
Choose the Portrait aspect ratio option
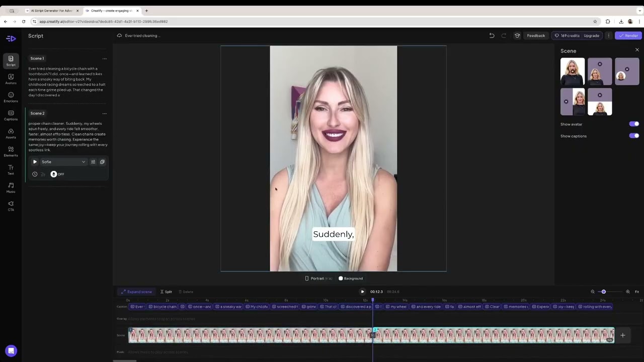coord(318,279)
